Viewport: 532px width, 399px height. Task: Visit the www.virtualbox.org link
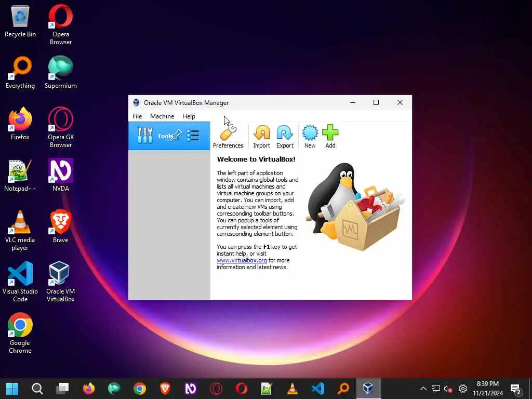pos(242,260)
